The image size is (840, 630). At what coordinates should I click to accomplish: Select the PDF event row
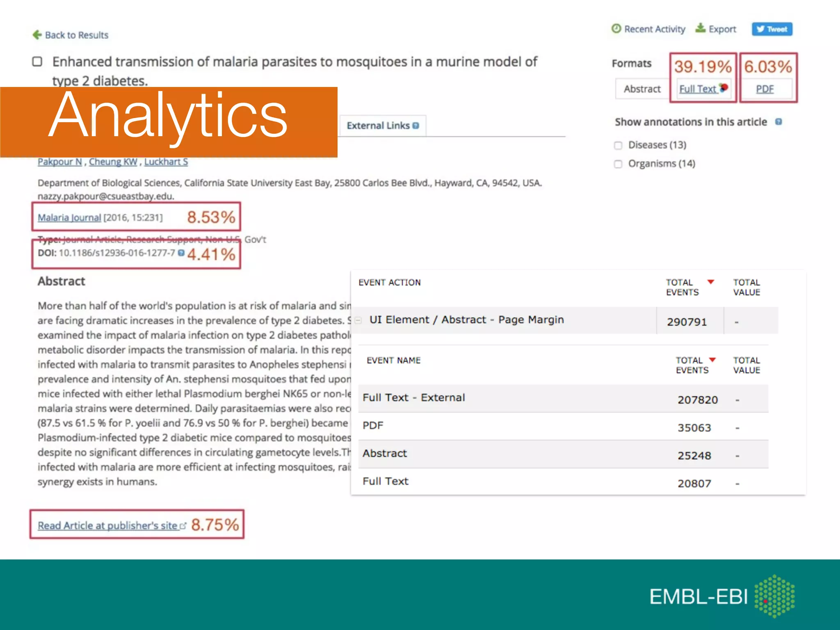pyautogui.click(x=563, y=426)
